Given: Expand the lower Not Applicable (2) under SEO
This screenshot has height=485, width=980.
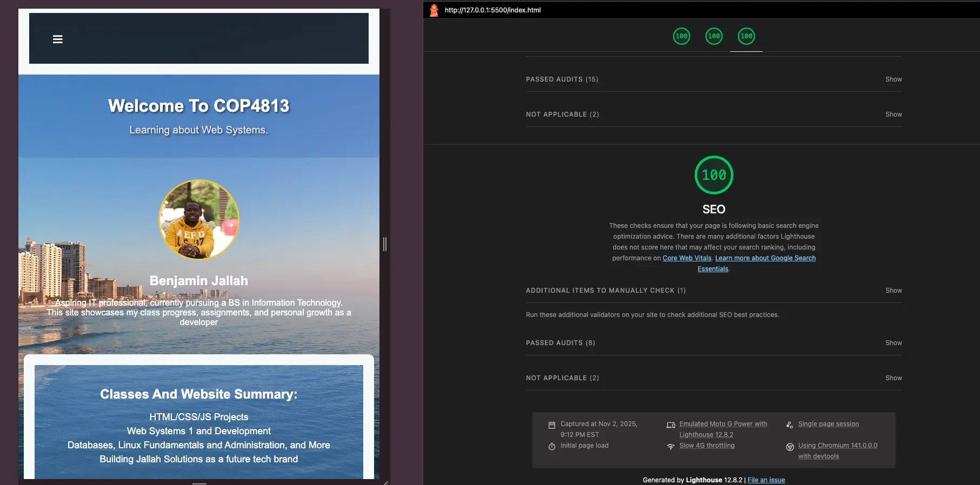Looking at the screenshot, I should click(x=714, y=378).
